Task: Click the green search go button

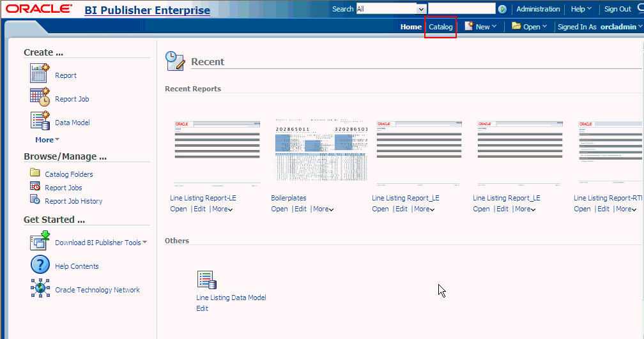Action: 502,9
